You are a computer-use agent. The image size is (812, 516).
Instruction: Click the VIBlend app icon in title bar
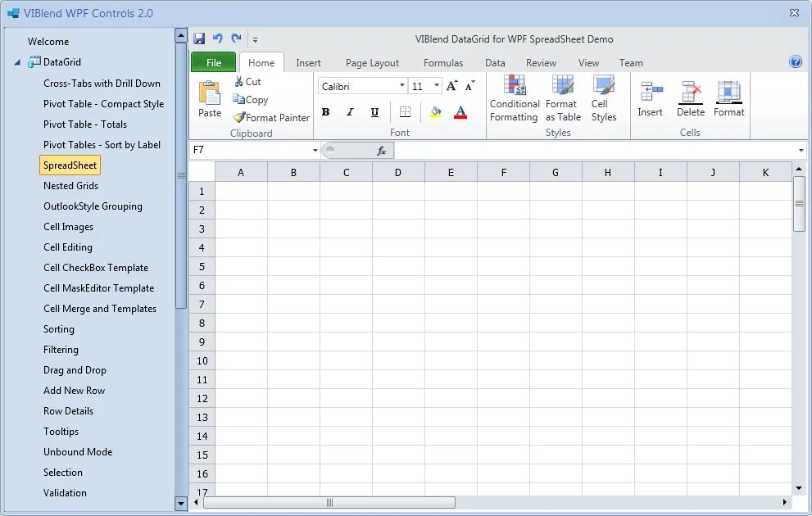(x=13, y=13)
